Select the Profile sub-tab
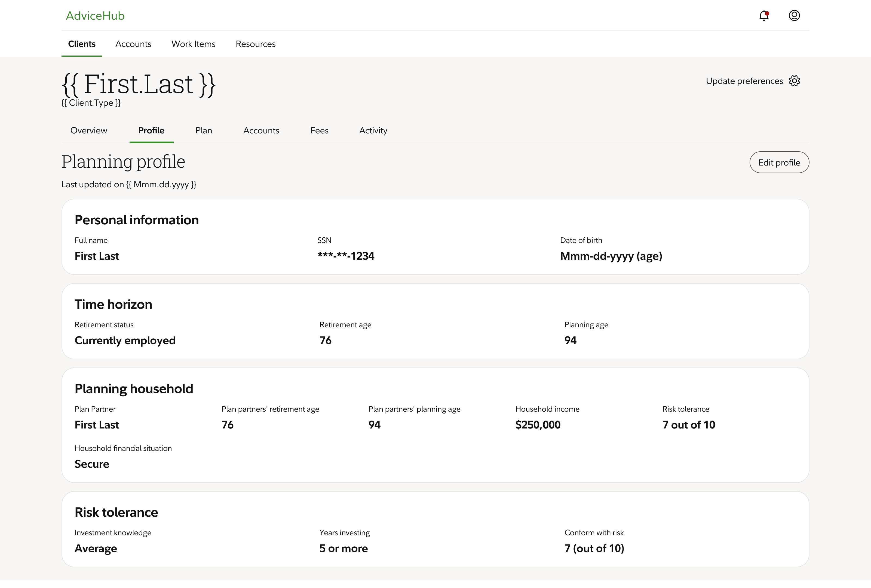The width and height of the screenshot is (871, 588). pos(151,130)
